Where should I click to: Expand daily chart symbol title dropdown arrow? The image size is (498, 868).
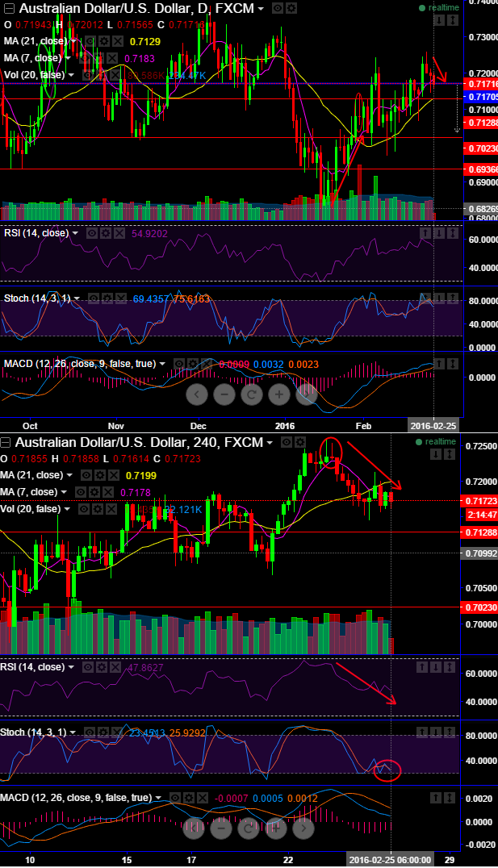point(261,9)
